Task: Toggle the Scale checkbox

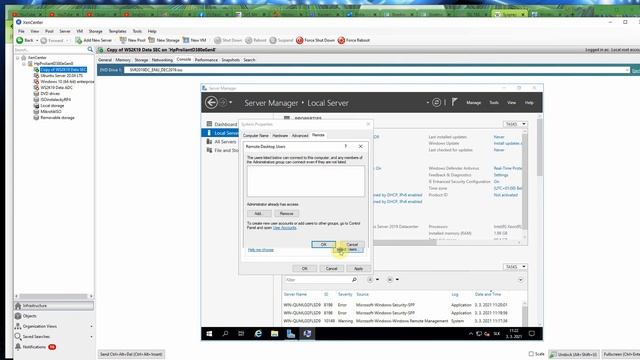Action: (531, 354)
